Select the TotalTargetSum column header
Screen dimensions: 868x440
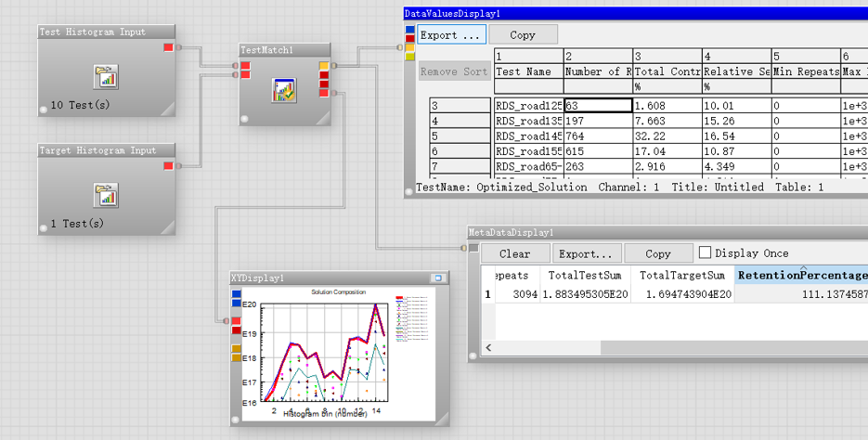pos(682,275)
